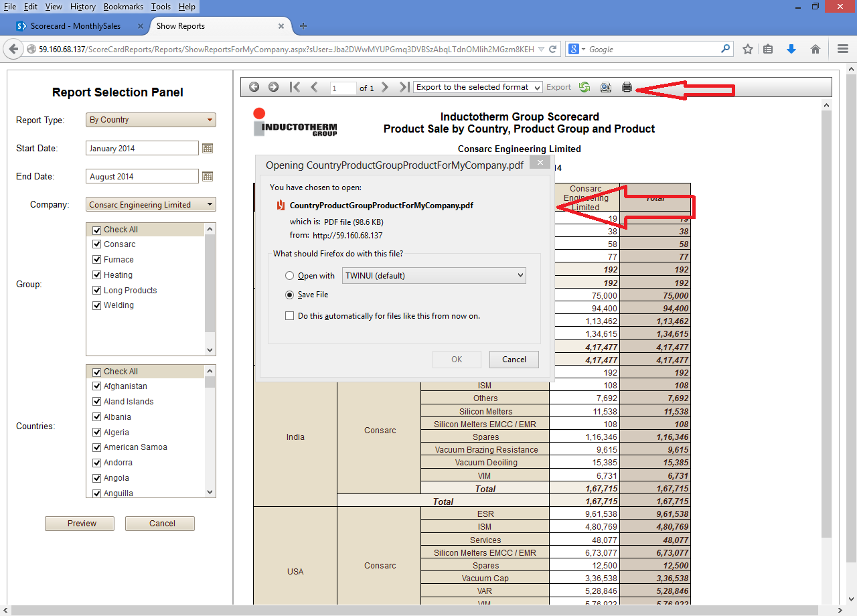Click the Export link in the report toolbar
The width and height of the screenshot is (857, 616).
pyautogui.click(x=558, y=87)
